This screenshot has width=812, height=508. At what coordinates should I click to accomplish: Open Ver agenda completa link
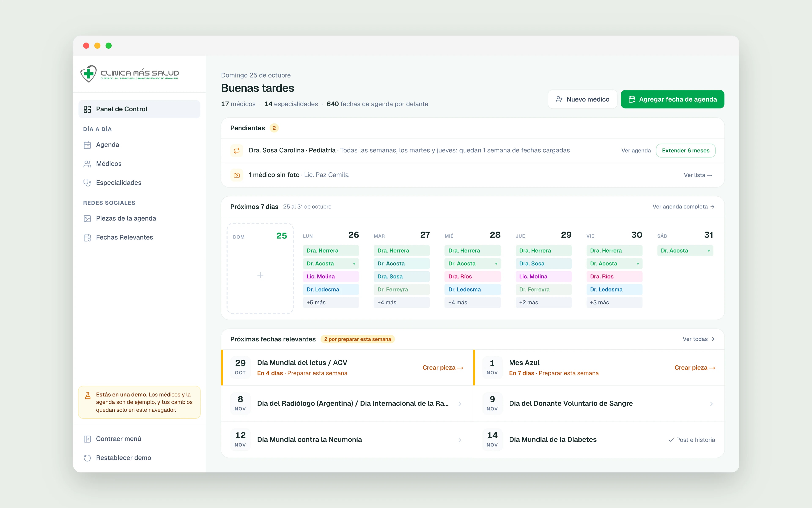click(x=683, y=207)
